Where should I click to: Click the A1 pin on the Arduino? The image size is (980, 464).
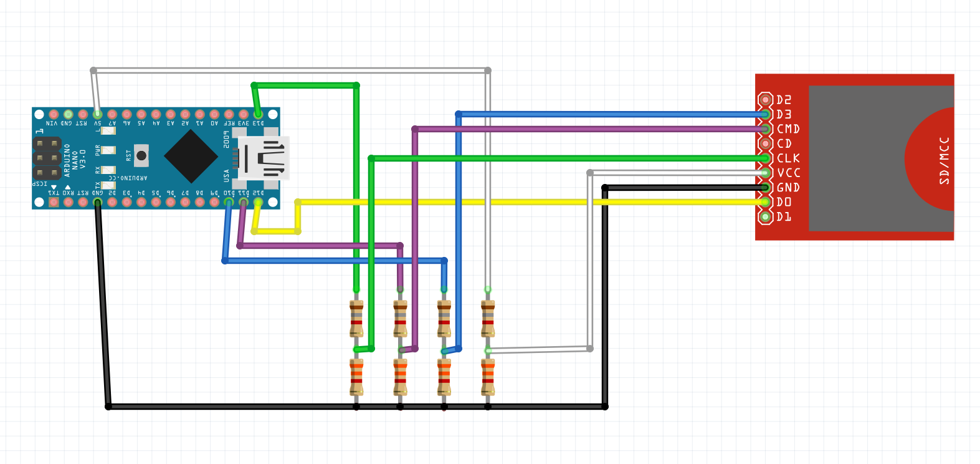[200, 114]
